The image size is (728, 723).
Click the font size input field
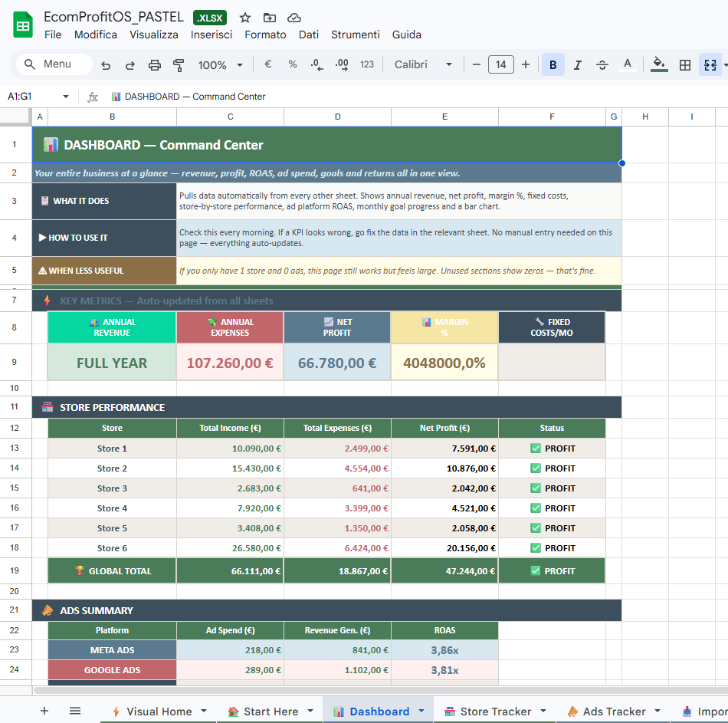[x=500, y=65]
